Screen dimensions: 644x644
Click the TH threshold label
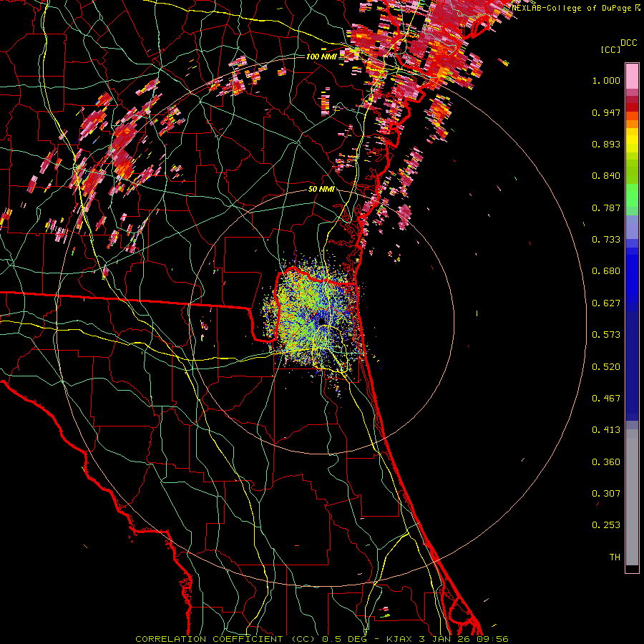(x=615, y=557)
